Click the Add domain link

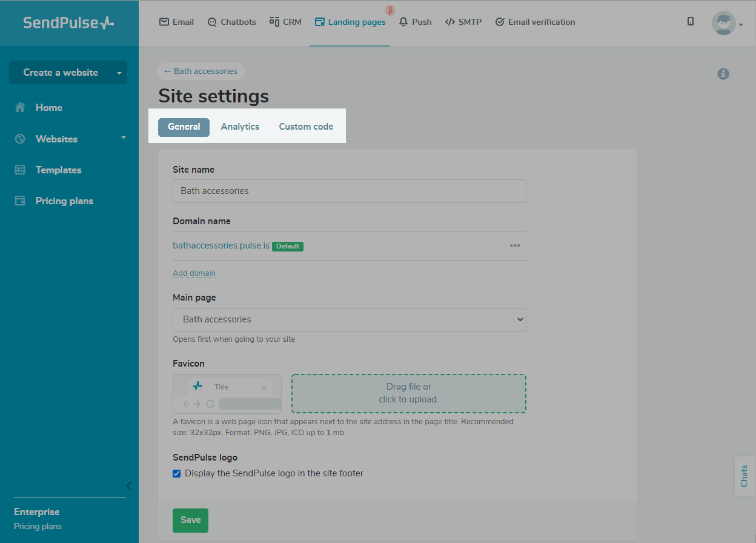(x=194, y=273)
